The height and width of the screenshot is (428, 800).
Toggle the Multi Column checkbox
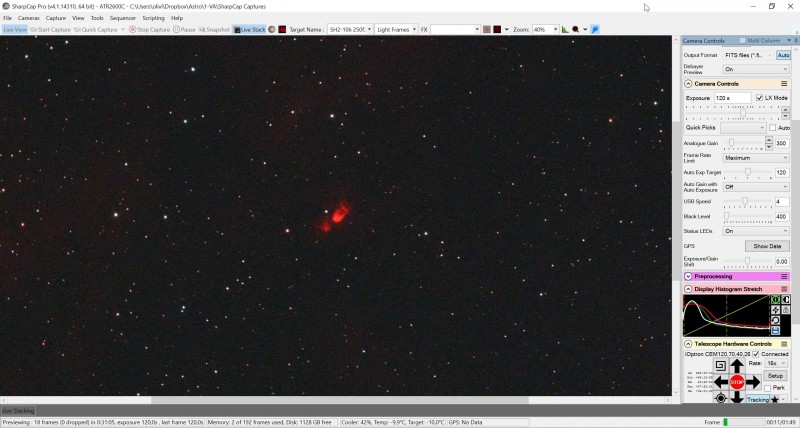tap(742, 40)
